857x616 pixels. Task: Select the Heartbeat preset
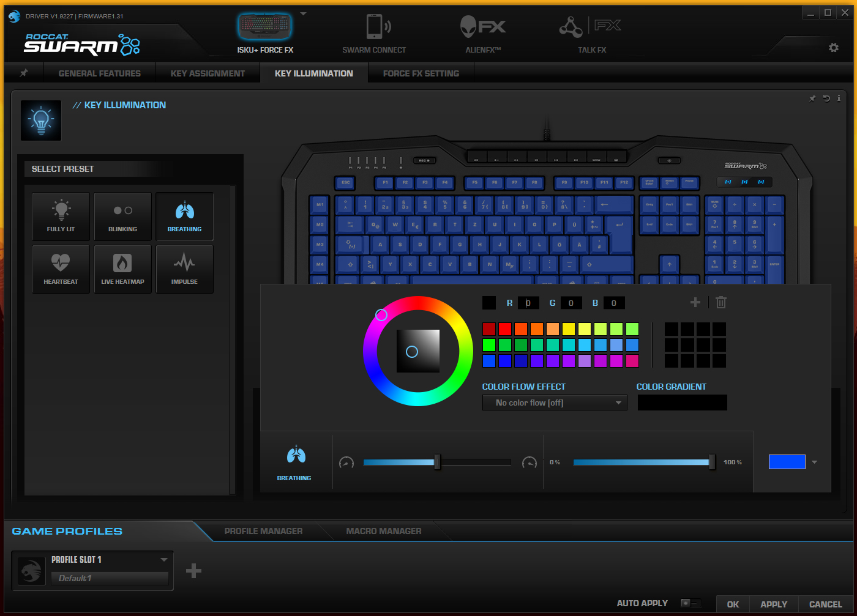click(x=61, y=269)
